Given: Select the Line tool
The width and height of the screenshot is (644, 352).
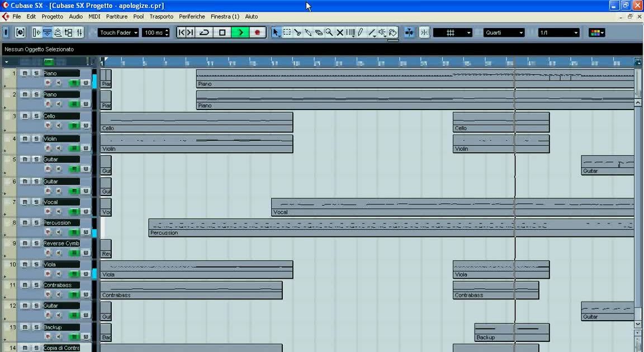Looking at the screenshot, I should point(372,32).
